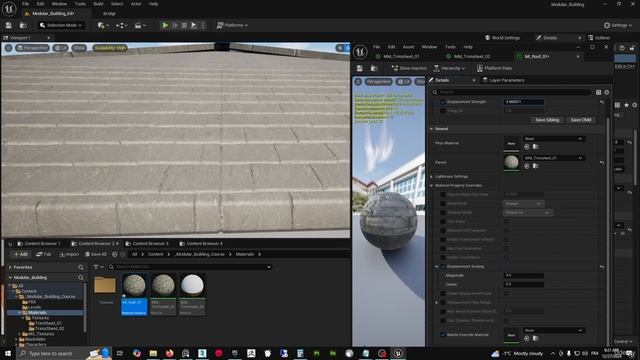Toggle Opacity Mask Clip Value override checkbox

[443, 194]
